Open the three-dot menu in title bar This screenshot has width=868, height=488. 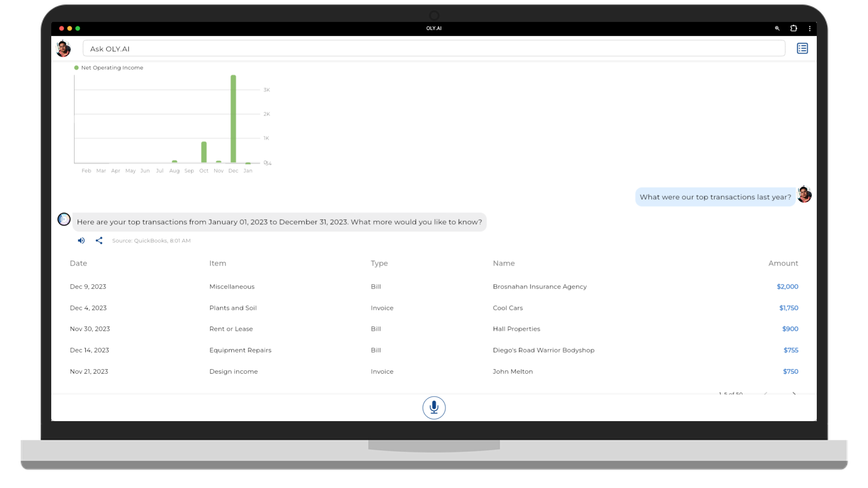coord(809,29)
